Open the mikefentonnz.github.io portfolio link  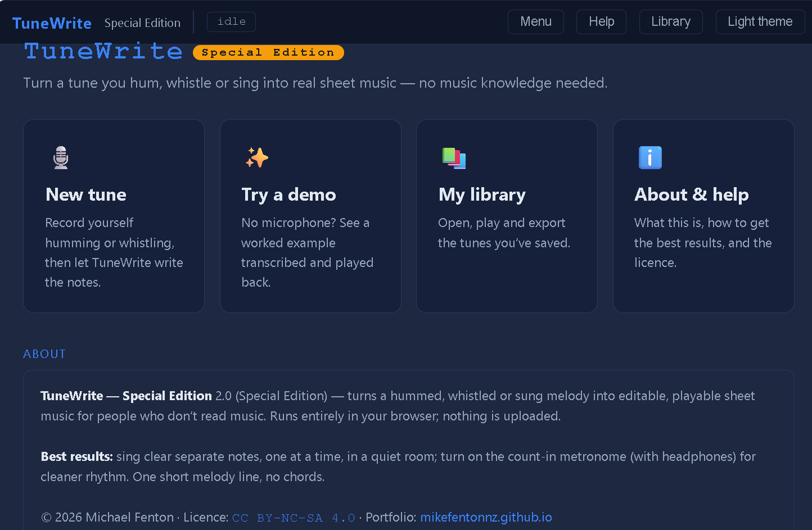click(486, 517)
